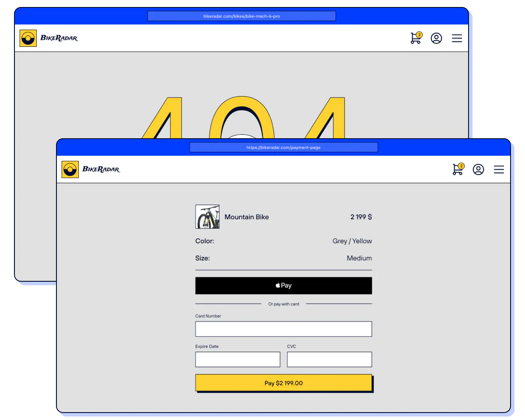The image size is (525, 420).
Task: Click the yellow BikeRadar logo on payment page
Action: coord(70,169)
